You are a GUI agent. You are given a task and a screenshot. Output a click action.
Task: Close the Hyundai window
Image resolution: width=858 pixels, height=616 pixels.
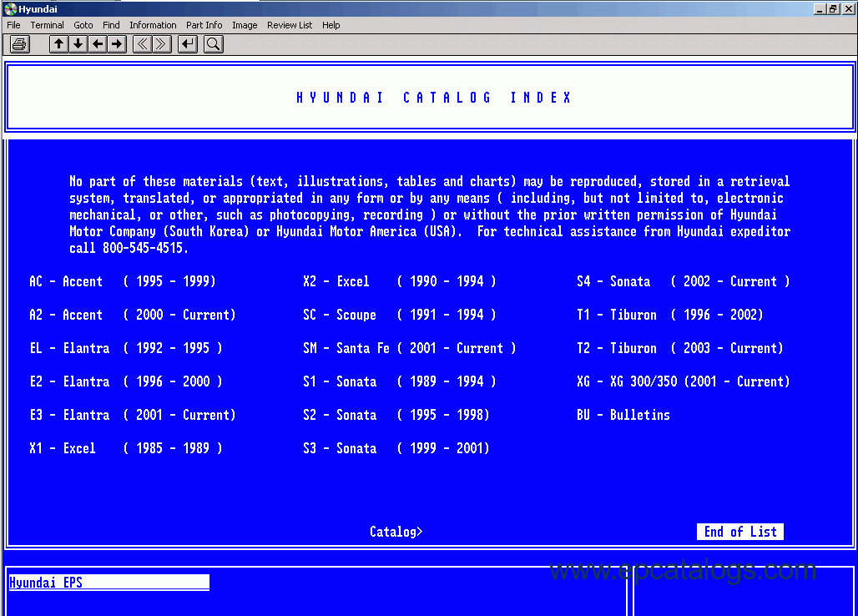point(848,8)
